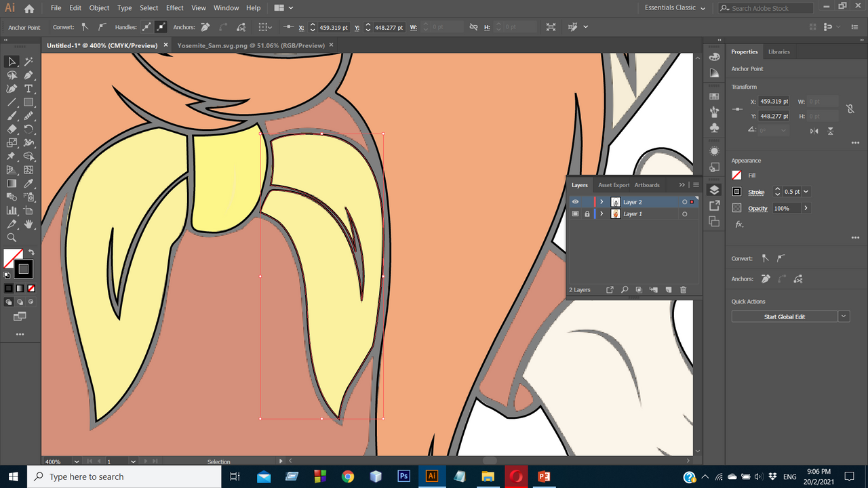Switch to the Libraries panel tab

[x=778, y=52]
